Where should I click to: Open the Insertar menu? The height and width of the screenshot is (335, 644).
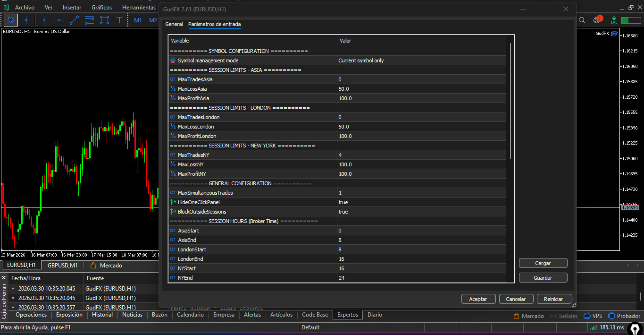[72, 8]
